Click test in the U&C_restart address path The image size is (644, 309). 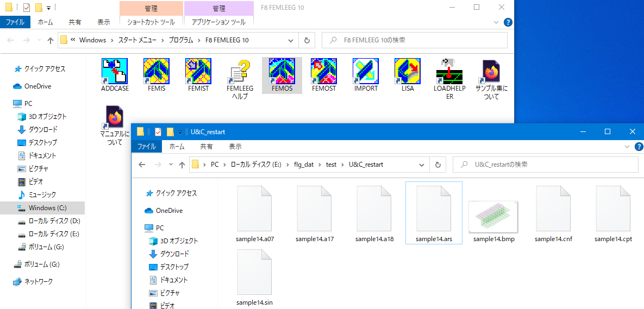[332, 165]
